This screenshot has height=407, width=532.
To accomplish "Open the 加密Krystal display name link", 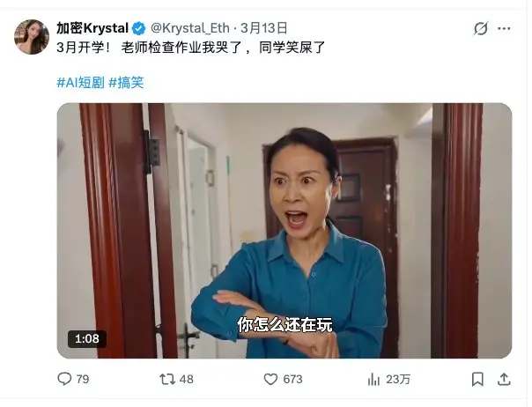I will (x=92, y=28).
